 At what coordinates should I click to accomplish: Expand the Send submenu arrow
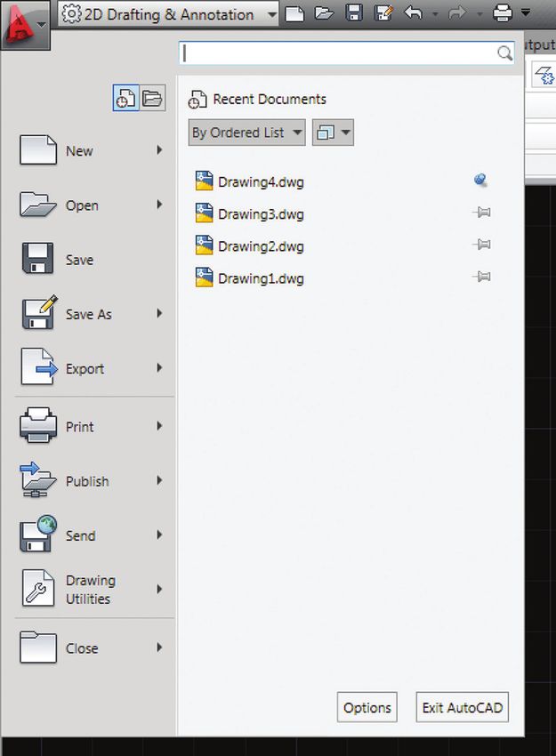(x=159, y=535)
